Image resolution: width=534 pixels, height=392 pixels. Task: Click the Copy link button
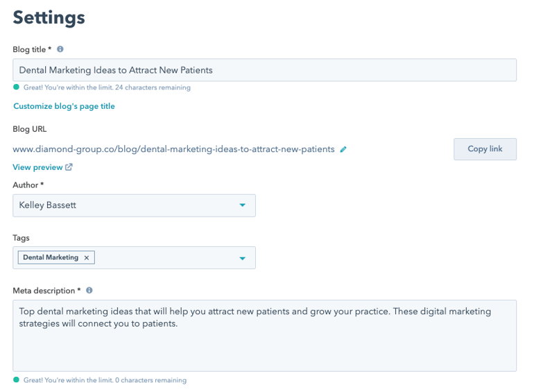(485, 149)
